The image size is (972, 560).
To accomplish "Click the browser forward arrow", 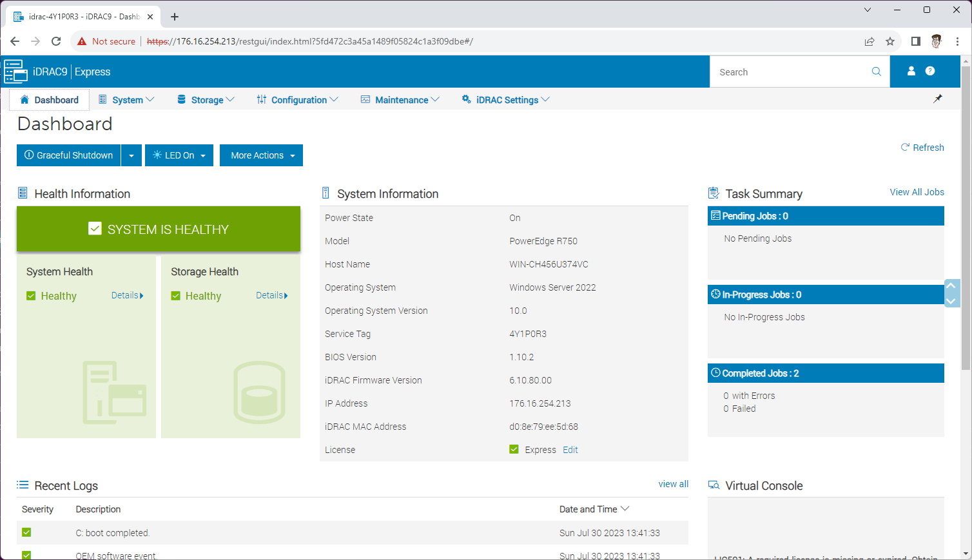I will pyautogui.click(x=35, y=41).
